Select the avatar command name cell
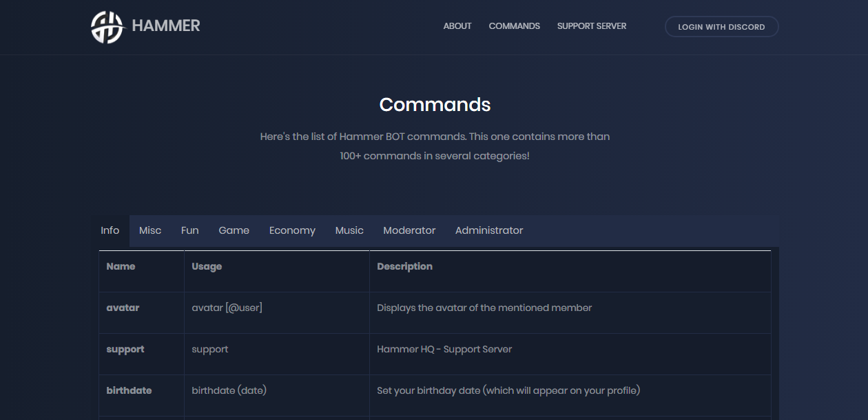 [123, 308]
